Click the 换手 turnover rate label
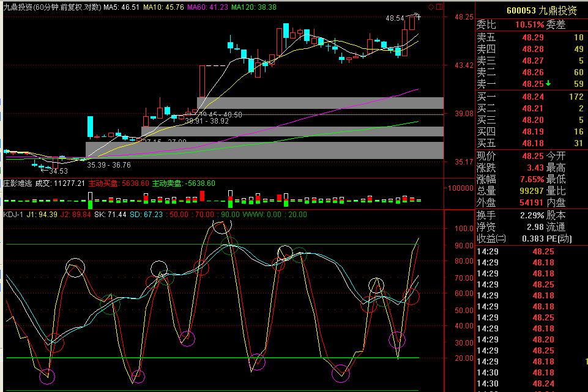The width and height of the screenshot is (588, 392). click(487, 215)
